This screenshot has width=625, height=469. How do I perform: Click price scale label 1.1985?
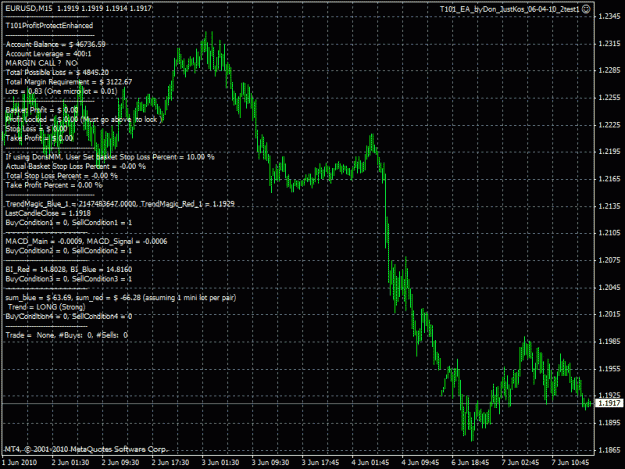click(x=610, y=341)
